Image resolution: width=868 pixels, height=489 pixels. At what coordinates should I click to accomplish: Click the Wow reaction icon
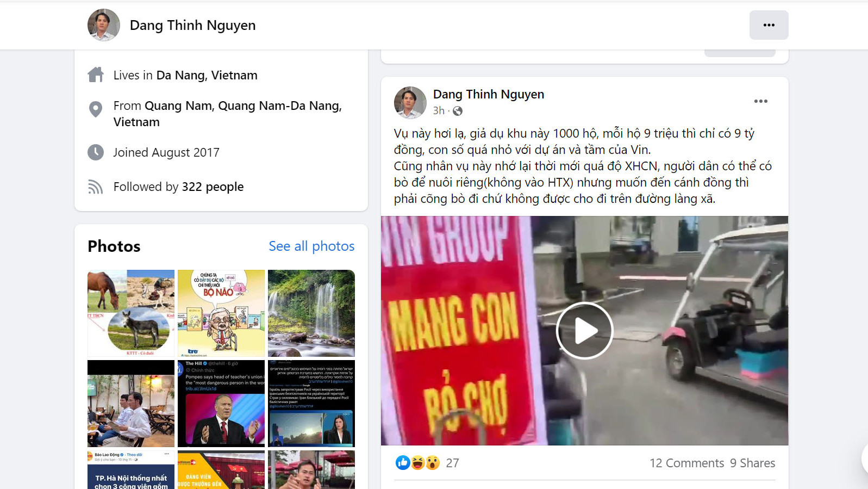(x=433, y=463)
